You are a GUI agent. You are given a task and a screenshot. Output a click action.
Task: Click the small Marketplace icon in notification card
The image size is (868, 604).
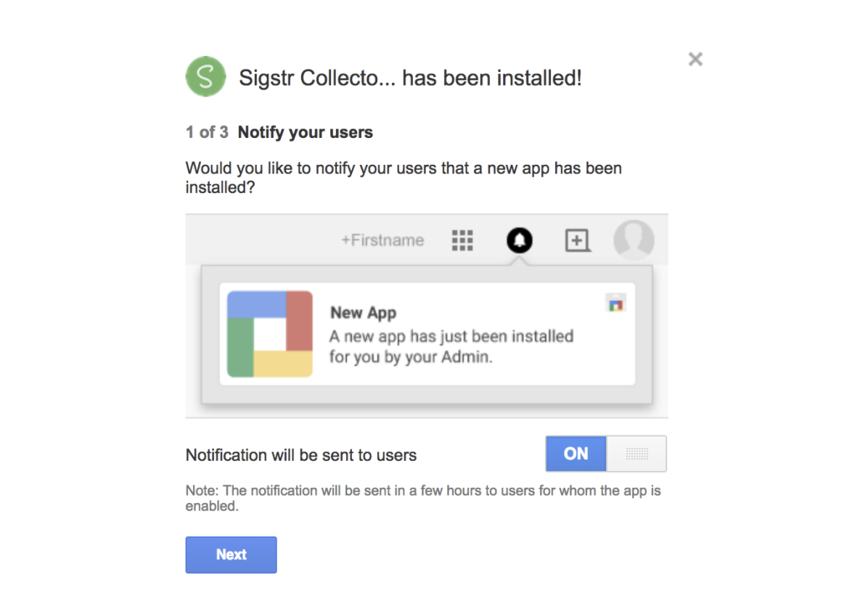(615, 303)
